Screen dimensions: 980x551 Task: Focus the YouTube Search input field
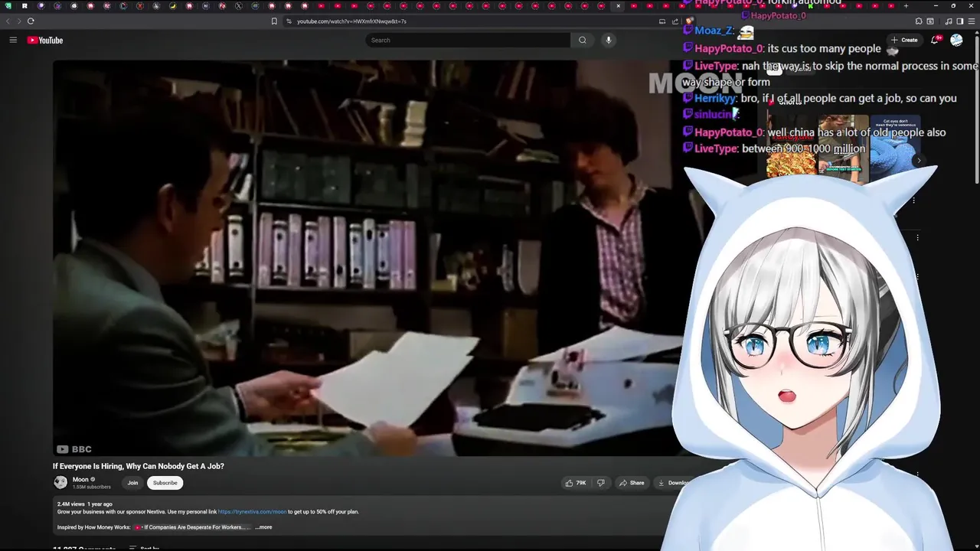tap(468, 40)
